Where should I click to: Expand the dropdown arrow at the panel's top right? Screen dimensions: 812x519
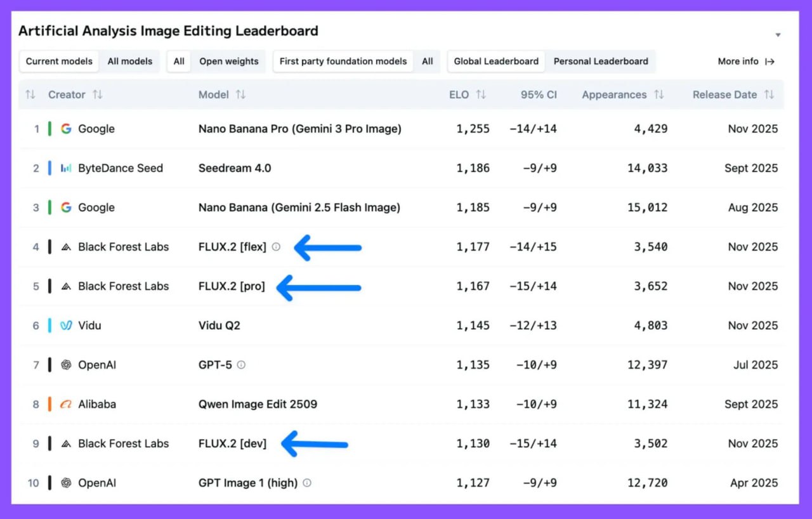[x=778, y=35]
